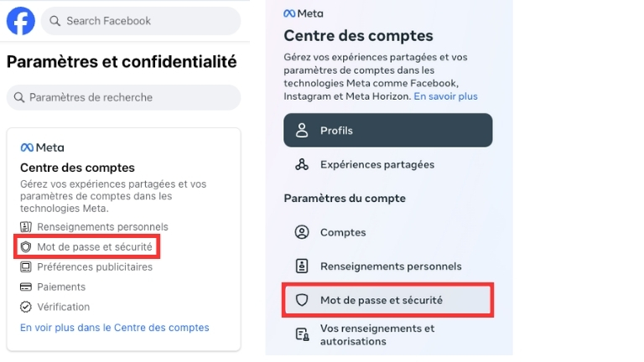Click the Paiements card icon
644x362 pixels.
[x=26, y=287]
